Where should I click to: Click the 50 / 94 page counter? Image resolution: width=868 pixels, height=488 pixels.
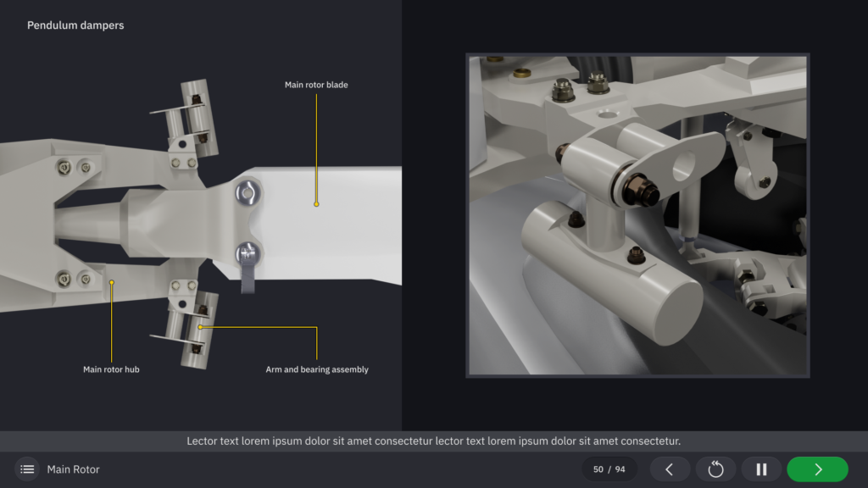tap(609, 469)
